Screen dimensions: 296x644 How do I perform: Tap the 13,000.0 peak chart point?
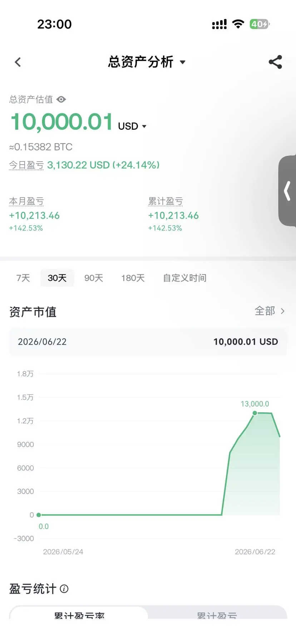pyautogui.click(x=255, y=413)
